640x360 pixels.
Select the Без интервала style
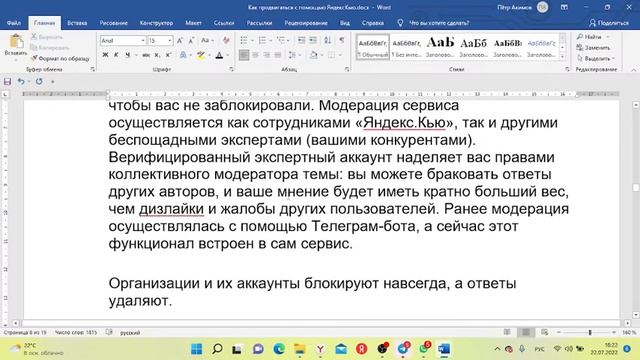pos(406,47)
